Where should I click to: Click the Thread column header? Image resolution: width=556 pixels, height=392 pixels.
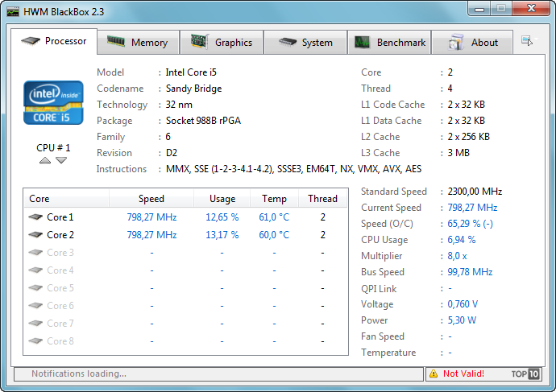pyautogui.click(x=322, y=198)
